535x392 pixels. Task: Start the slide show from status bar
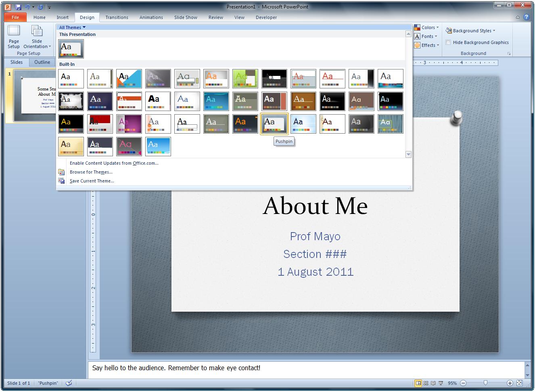click(441, 383)
